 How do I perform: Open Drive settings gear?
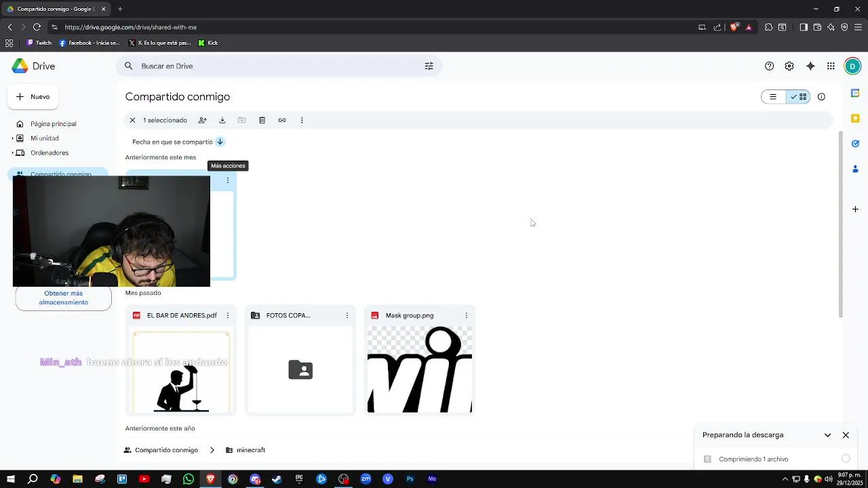pos(789,66)
